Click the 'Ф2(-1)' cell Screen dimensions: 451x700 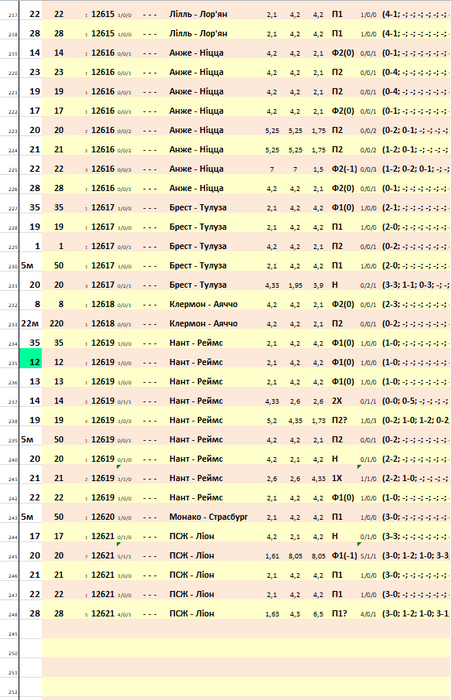pyautogui.click(x=344, y=169)
